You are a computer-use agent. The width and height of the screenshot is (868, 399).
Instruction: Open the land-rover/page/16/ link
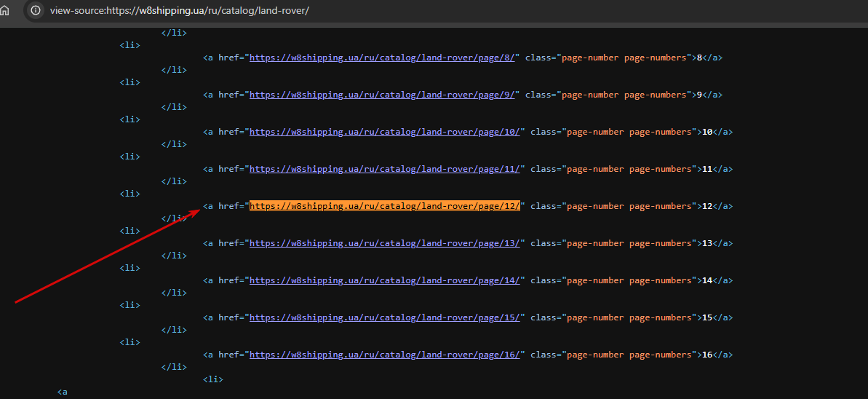point(385,355)
